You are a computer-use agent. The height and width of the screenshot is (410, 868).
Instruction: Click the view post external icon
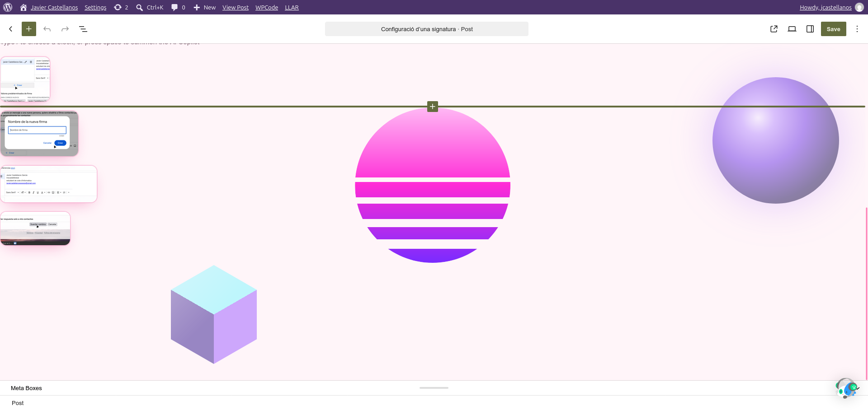tap(774, 29)
